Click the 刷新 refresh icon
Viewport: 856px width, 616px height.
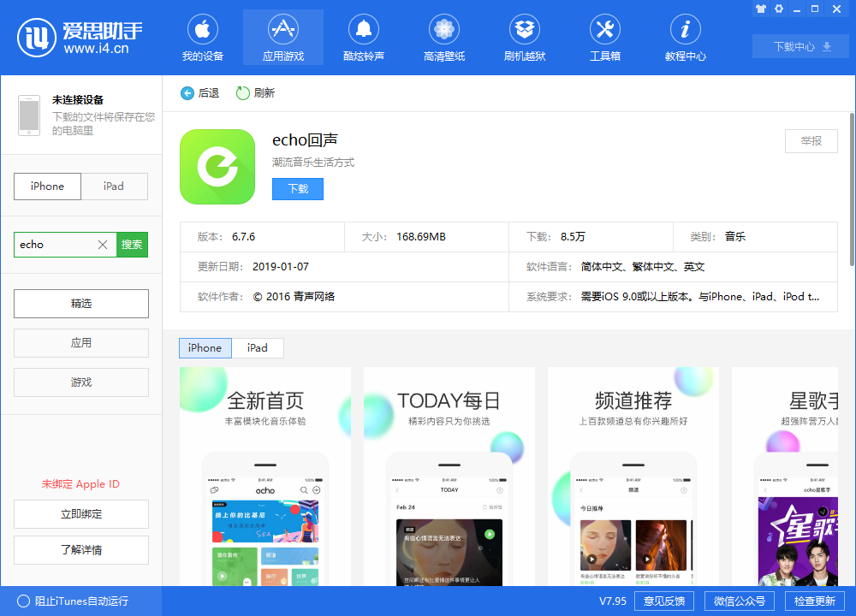[243, 93]
